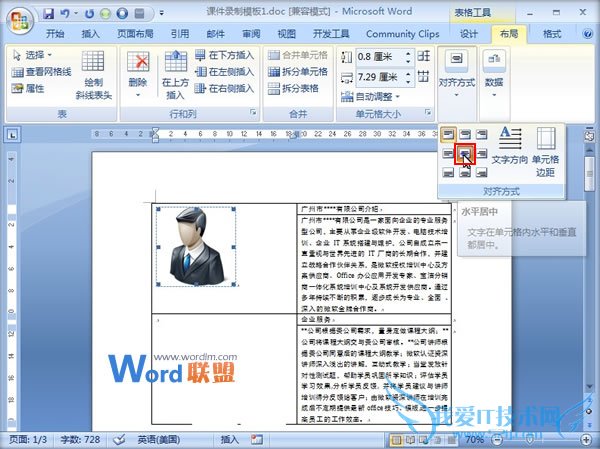The width and height of the screenshot is (600, 449).
Task: Select the align bottom center icon
Action: tap(465, 173)
